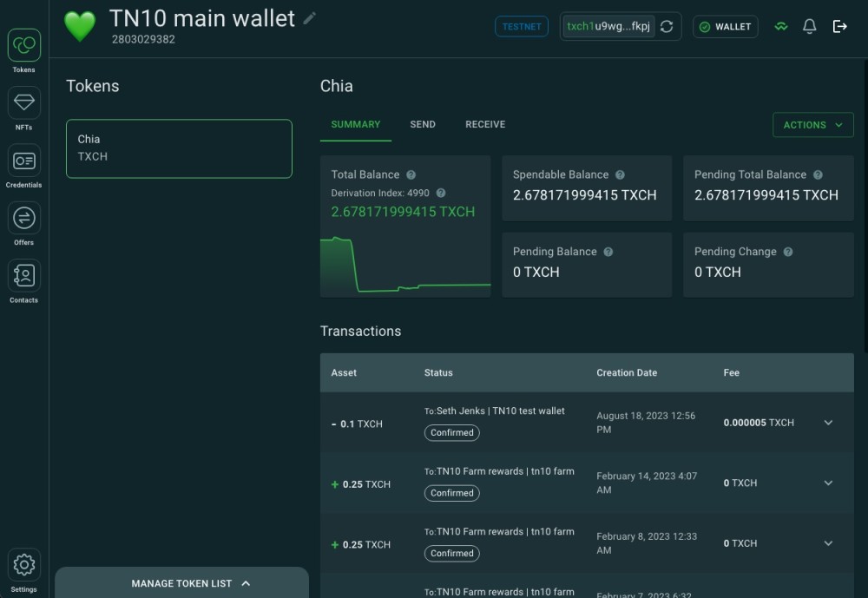
Task: Click the TESTNET badge
Action: 522,27
